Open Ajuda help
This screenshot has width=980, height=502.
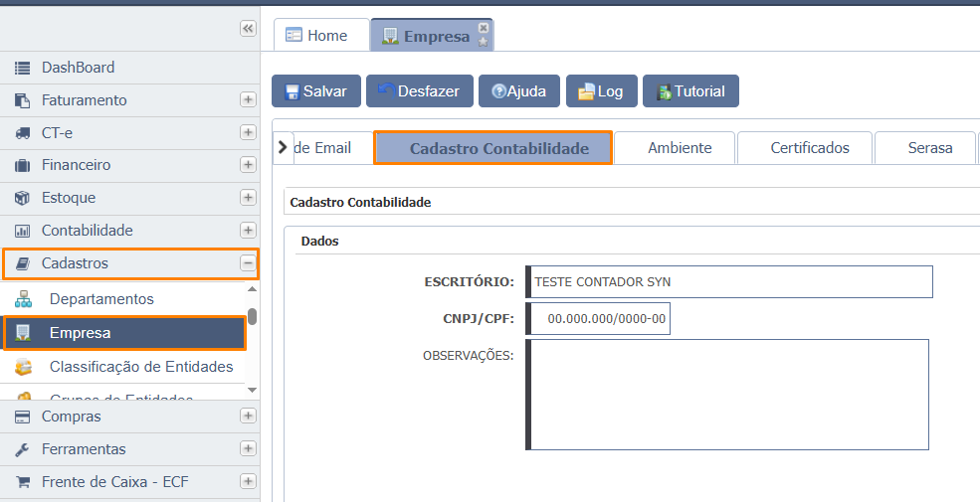[517, 91]
